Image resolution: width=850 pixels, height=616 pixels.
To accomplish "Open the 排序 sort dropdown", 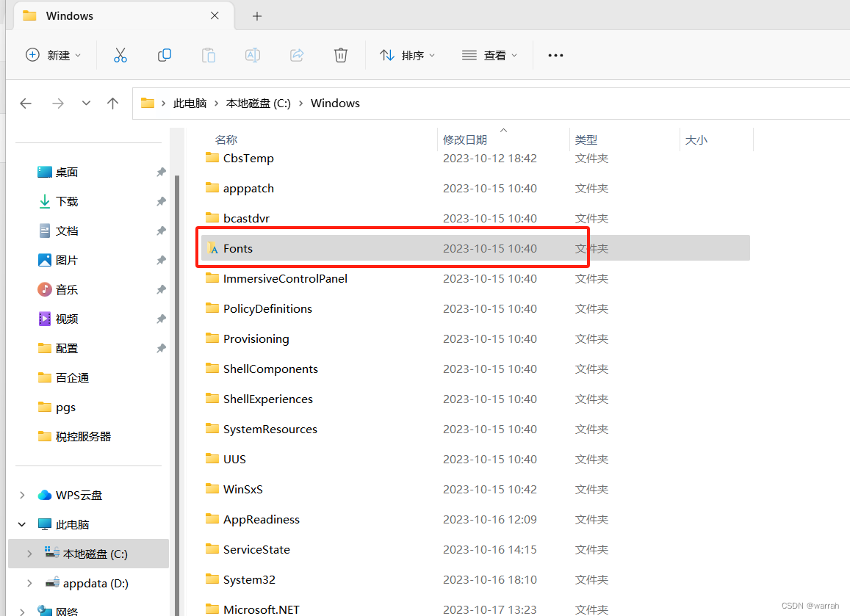I will click(407, 54).
